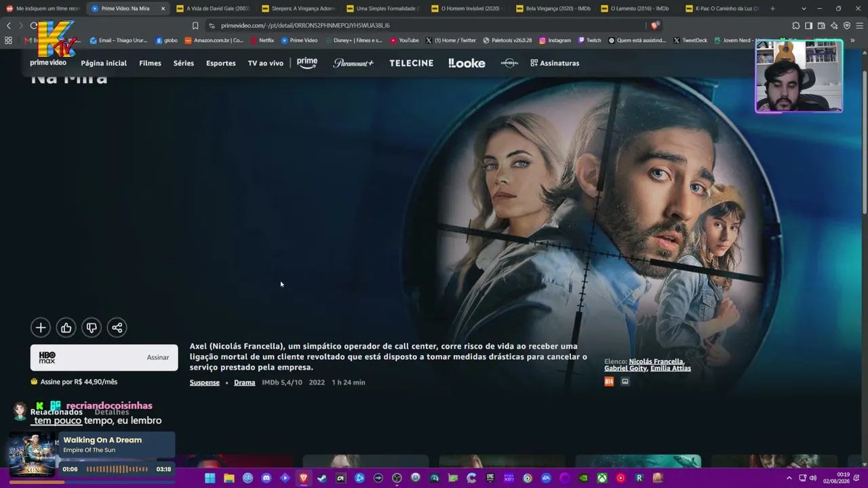Click the thumbs up like icon
Image resolution: width=868 pixels, height=488 pixels.
tap(66, 328)
